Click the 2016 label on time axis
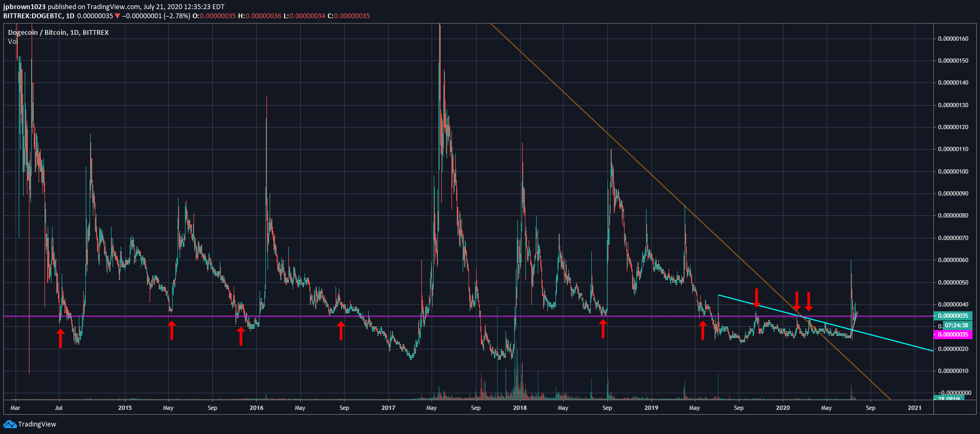980x434 pixels. [x=256, y=408]
